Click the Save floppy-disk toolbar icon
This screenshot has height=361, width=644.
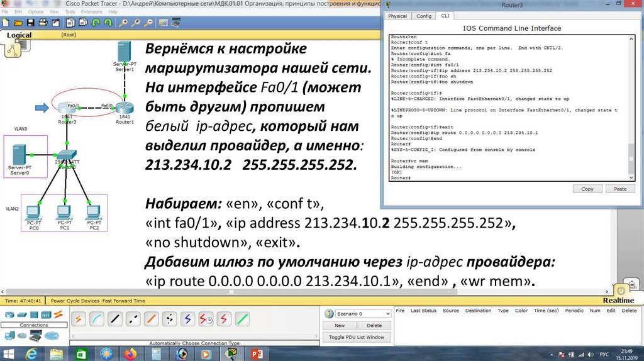pos(30,23)
